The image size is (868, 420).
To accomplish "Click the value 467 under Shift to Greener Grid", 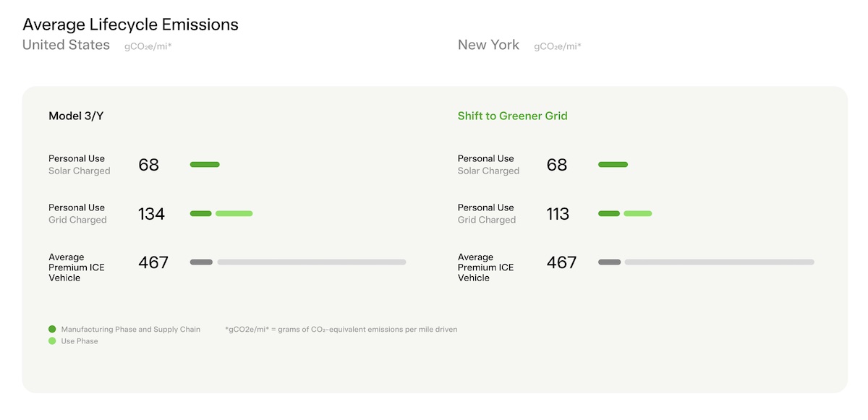I will (562, 262).
